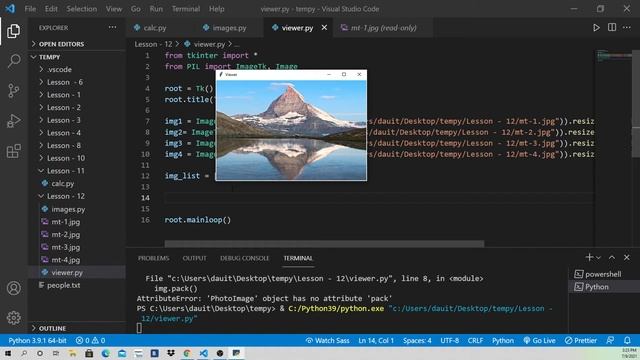Switch to Debug Console tab

pos(244,258)
